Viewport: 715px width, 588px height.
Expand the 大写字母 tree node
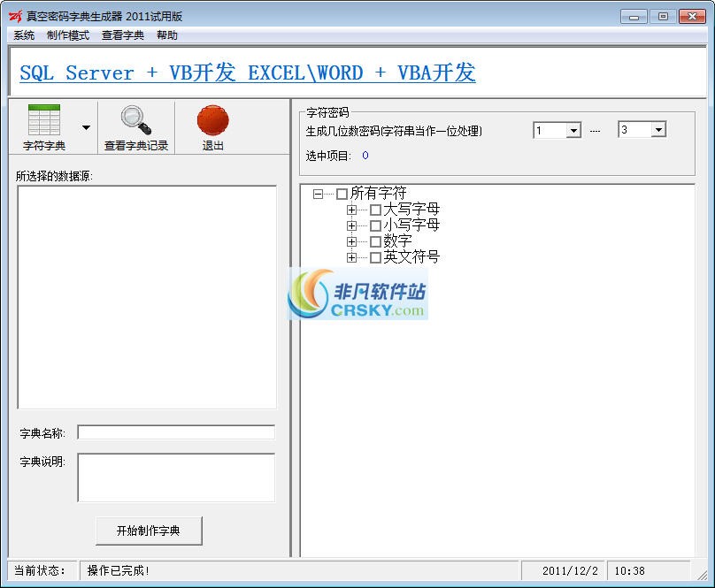[x=351, y=210]
